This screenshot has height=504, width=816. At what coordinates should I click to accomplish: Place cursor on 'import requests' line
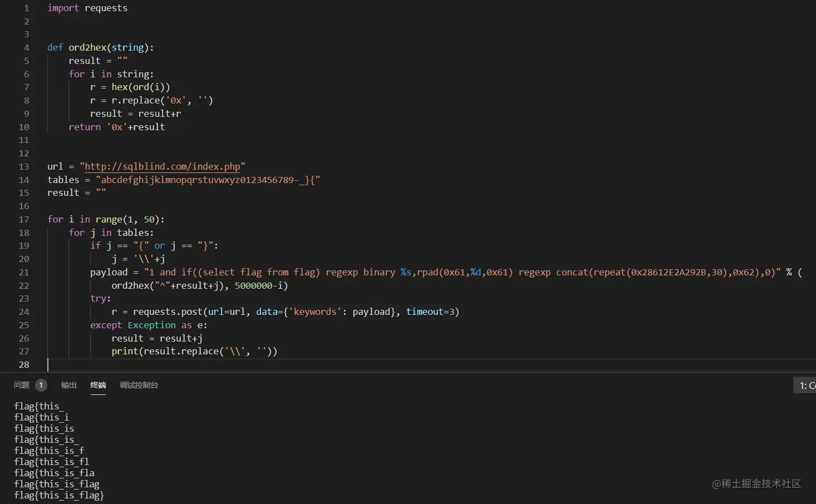pos(87,8)
